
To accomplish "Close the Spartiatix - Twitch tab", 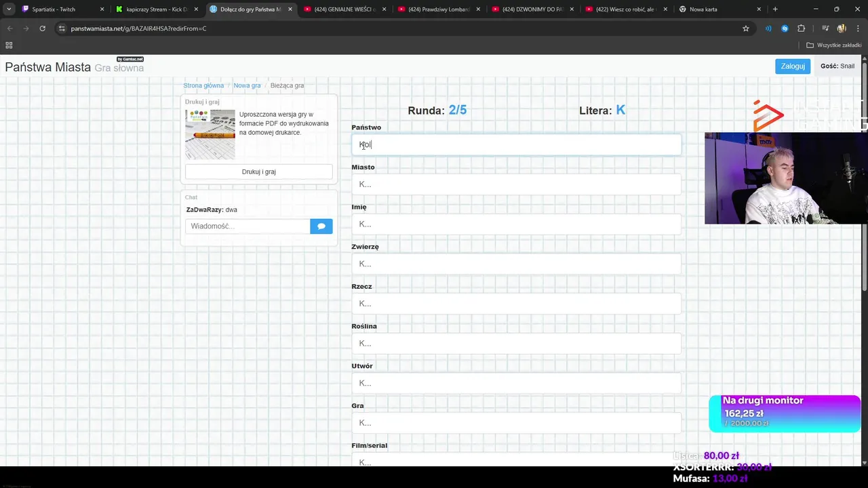I will coord(102,9).
